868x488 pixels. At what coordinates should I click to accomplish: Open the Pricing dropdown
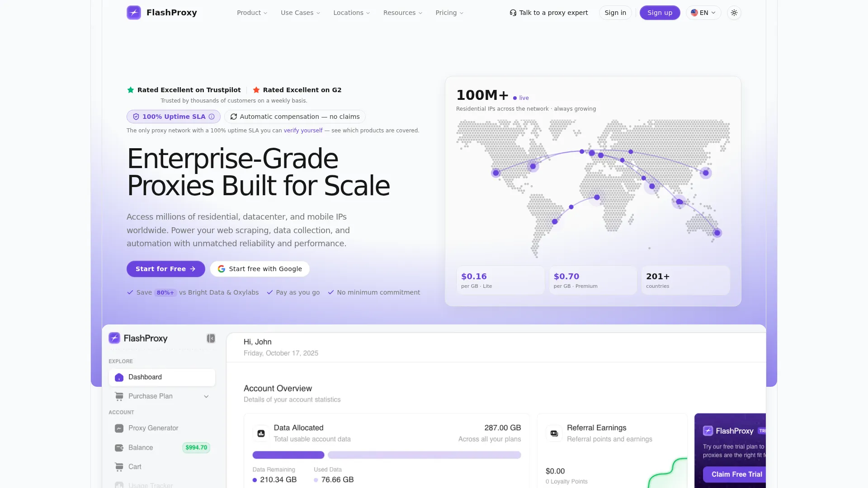pos(449,13)
